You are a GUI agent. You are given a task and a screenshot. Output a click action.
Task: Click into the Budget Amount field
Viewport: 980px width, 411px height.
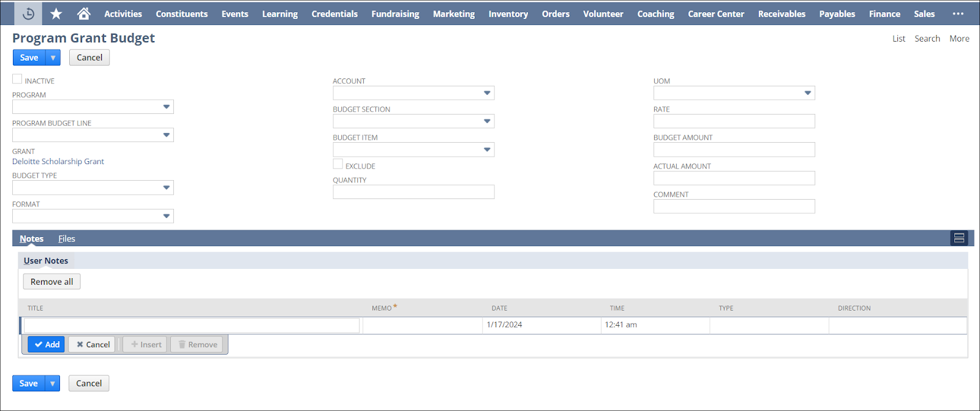734,150
